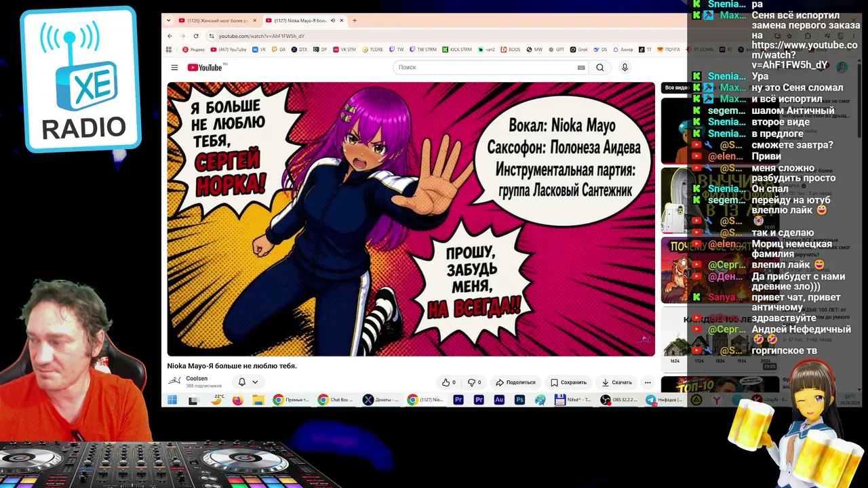This screenshot has height=488, width=868.
Task: Open the Coolsen channel avatar
Action: click(174, 382)
